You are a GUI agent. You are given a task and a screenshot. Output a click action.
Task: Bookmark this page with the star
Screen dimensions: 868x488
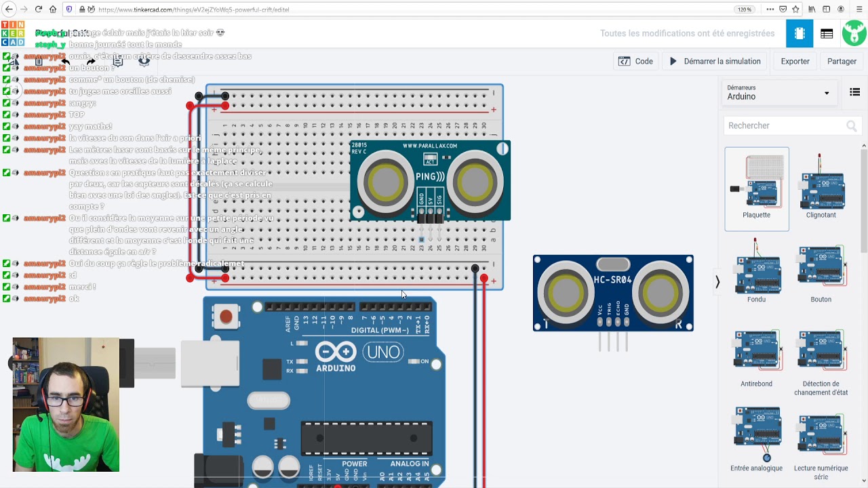pos(795,9)
